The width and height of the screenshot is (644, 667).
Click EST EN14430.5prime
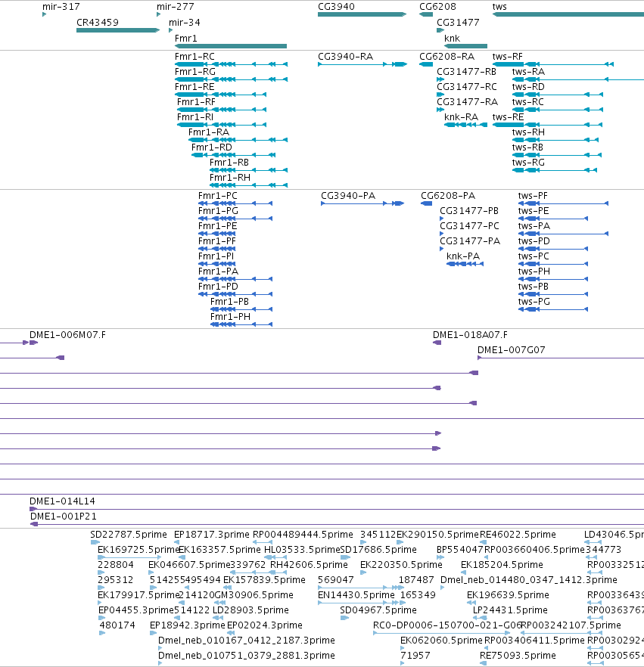tap(356, 594)
